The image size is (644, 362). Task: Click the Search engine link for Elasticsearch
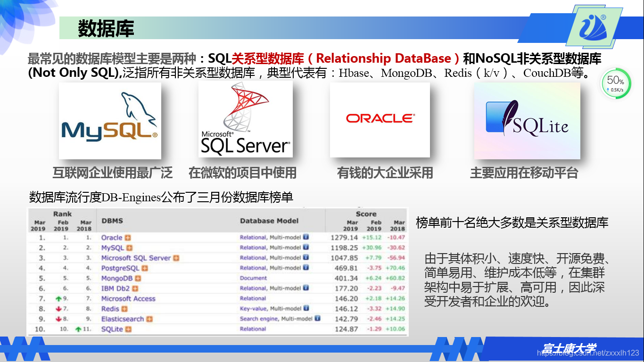[x=259, y=319]
